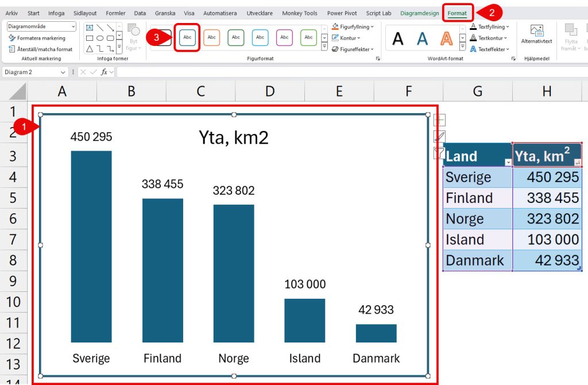Select the straight line shape

(100, 28)
